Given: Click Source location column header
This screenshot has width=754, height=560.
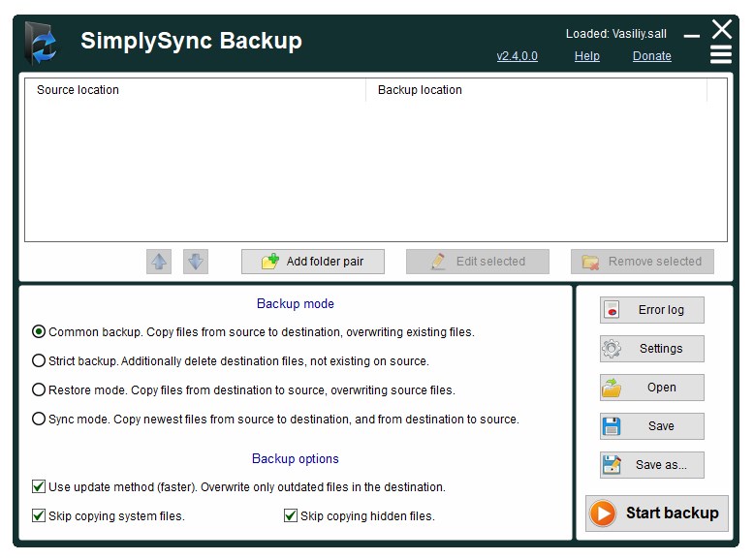Looking at the screenshot, I should point(196,90).
